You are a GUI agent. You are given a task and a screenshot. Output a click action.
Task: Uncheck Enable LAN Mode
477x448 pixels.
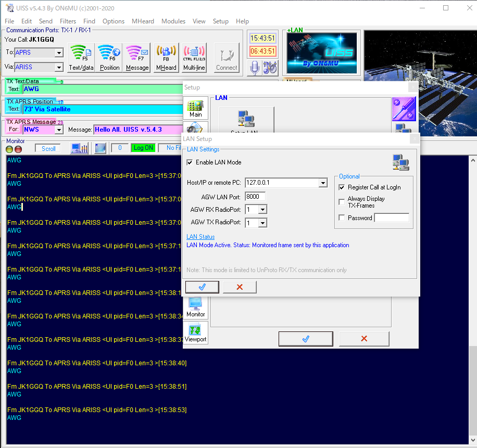[190, 162]
